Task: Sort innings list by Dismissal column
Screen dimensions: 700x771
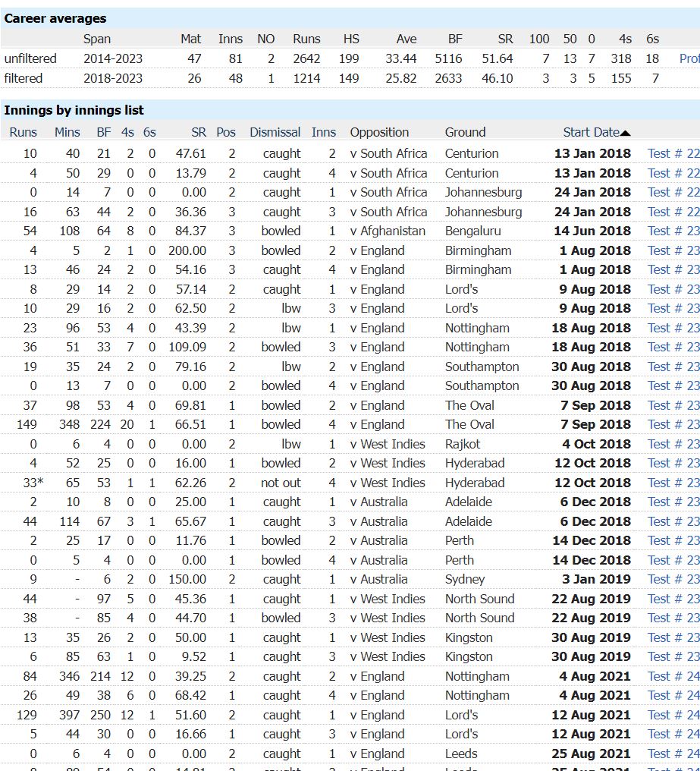Action: [275, 132]
